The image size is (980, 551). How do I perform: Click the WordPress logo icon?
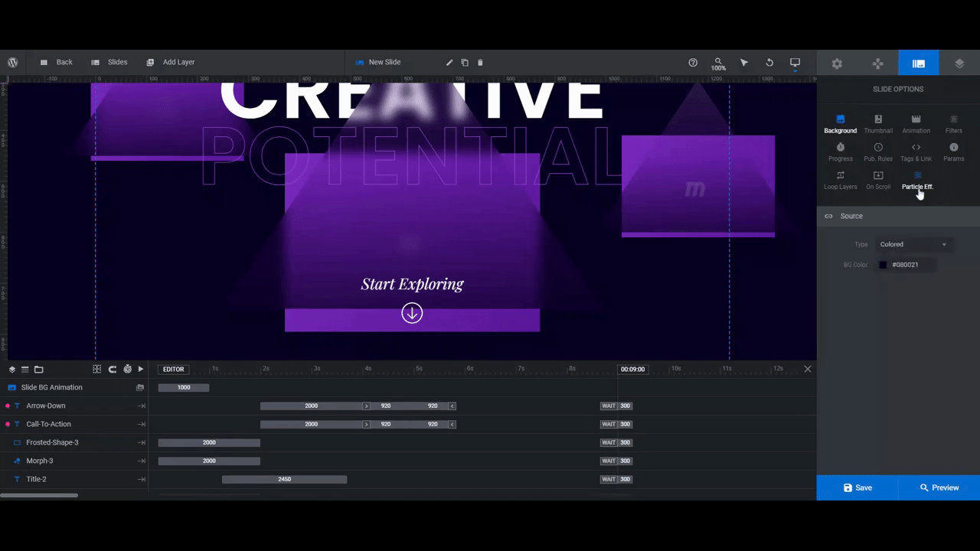click(x=13, y=62)
